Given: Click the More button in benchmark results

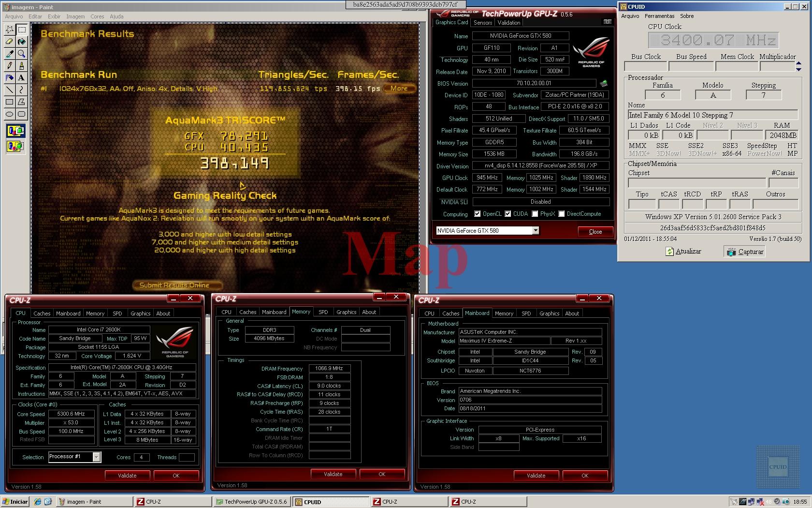Looking at the screenshot, I should (399, 89).
